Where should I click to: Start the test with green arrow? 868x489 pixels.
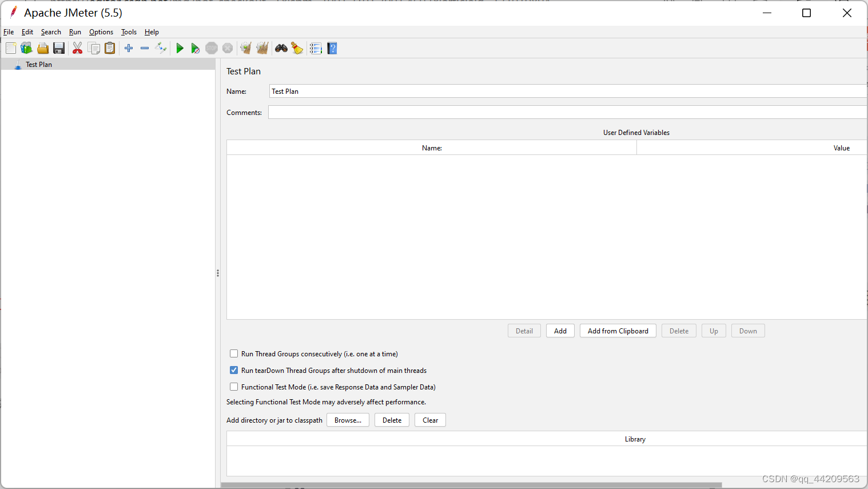coord(180,49)
